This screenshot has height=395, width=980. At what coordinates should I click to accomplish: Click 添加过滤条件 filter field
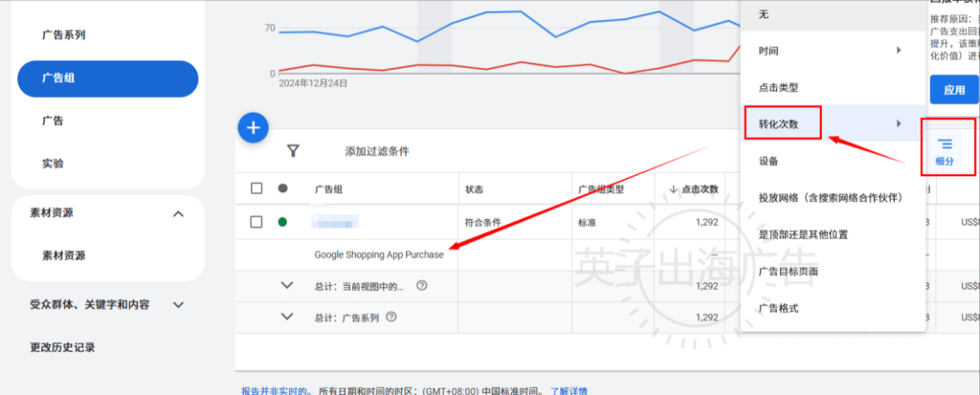(377, 151)
